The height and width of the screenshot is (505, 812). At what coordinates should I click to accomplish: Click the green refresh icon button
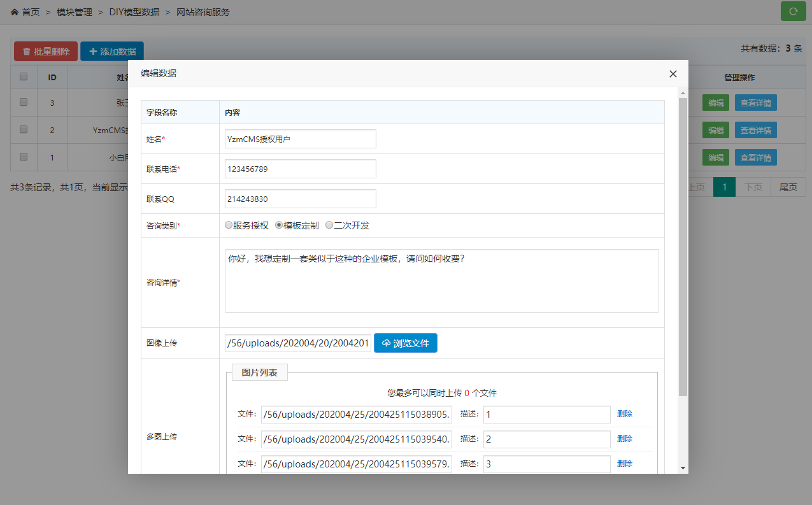click(793, 11)
